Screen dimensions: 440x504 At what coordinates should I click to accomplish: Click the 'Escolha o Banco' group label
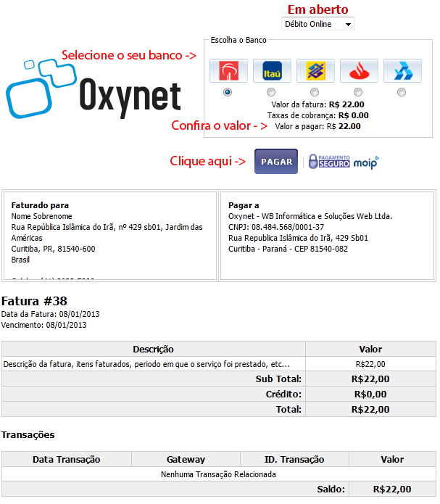tap(238, 40)
